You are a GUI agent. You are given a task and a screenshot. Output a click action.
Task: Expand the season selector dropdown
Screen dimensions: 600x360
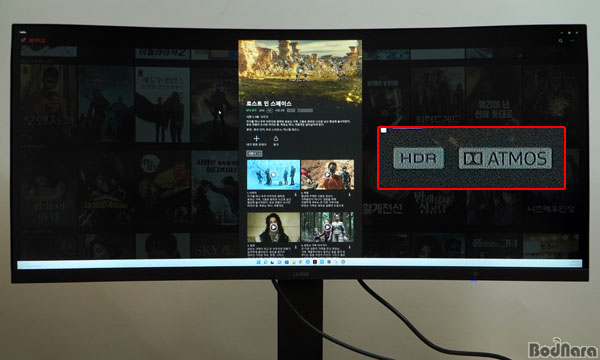pyautogui.click(x=254, y=153)
